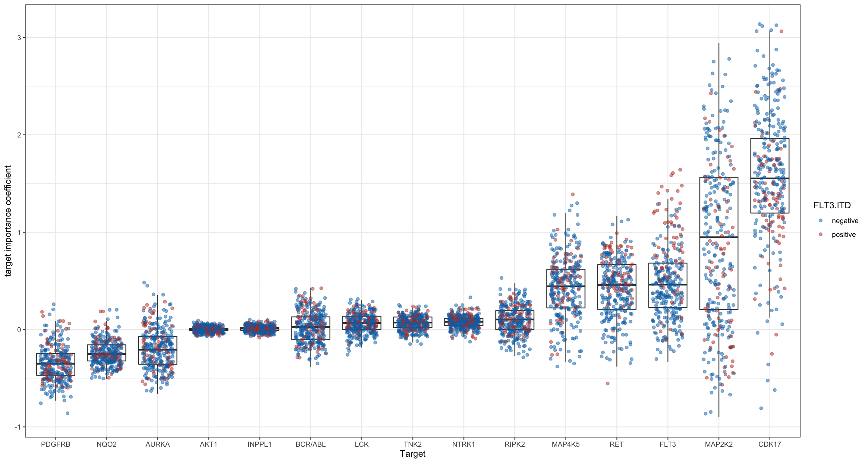The height and width of the screenshot is (463, 868).
Task: Click the FLT3 x-axis label
Action: (x=668, y=444)
